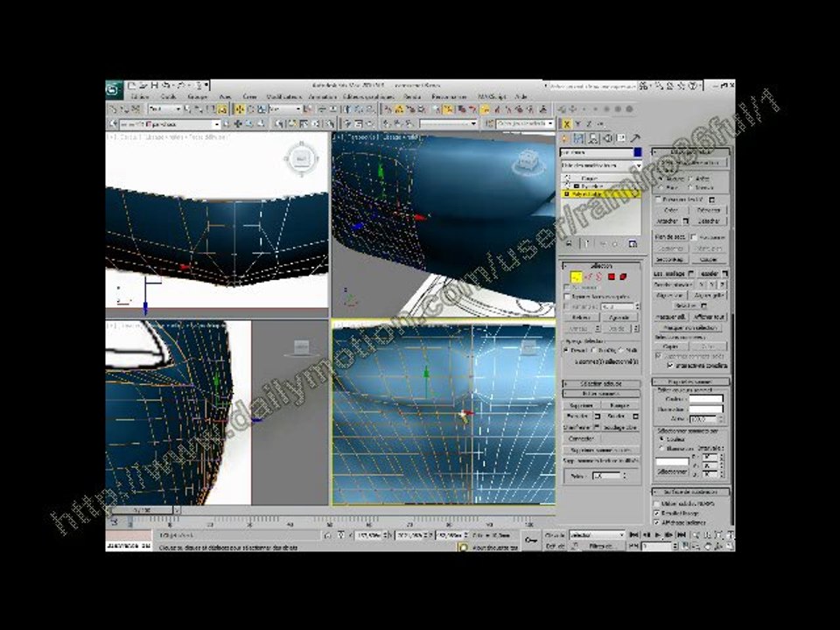Image resolution: width=840 pixels, height=630 pixels.
Task: Open the MAXScript menu
Action: [492, 97]
